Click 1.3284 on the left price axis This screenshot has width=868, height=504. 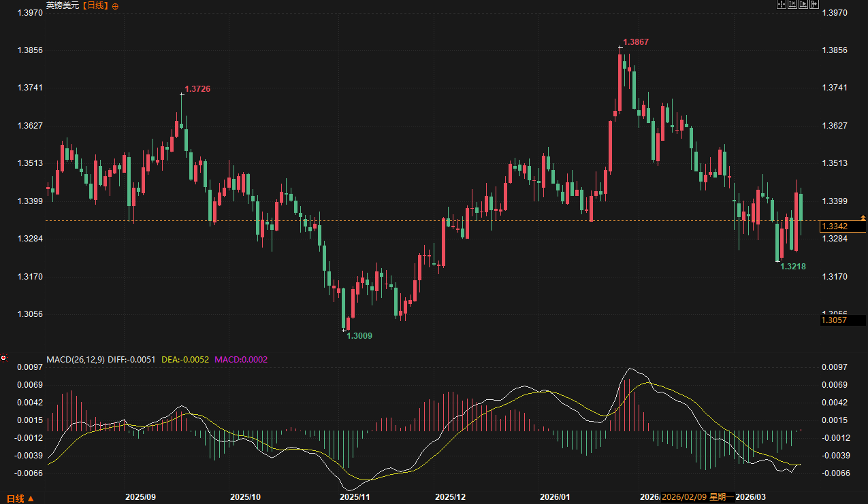(x=31, y=239)
